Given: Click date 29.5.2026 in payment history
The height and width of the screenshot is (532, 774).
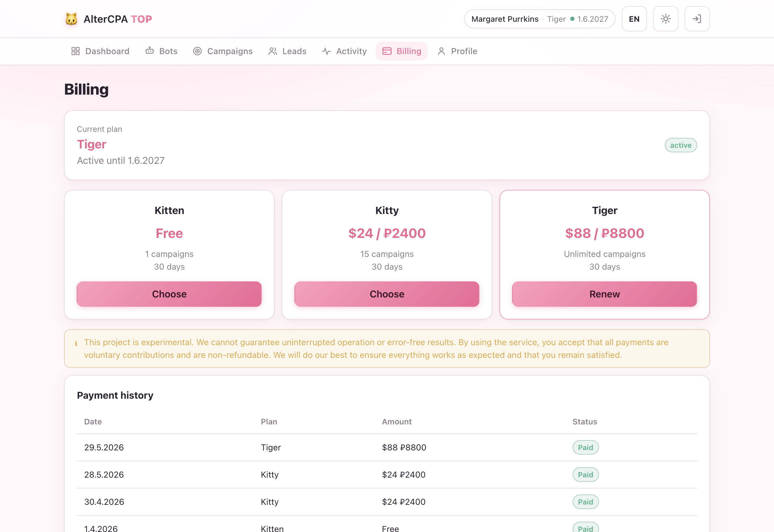Looking at the screenshot, I should 104,447.
